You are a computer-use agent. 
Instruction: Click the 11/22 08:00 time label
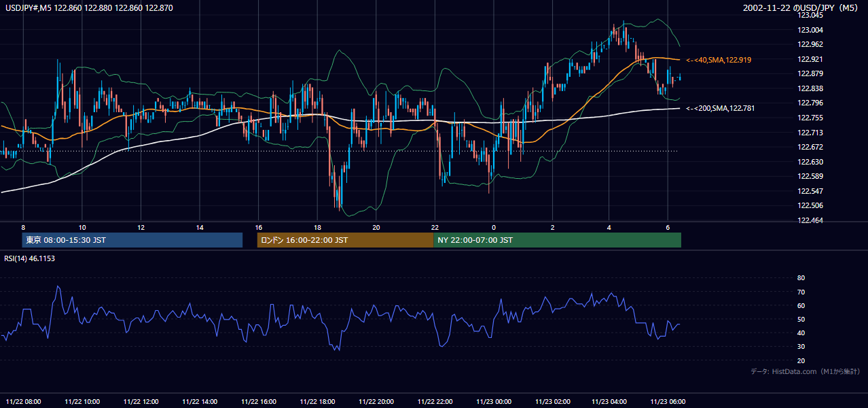pos(23,402)
